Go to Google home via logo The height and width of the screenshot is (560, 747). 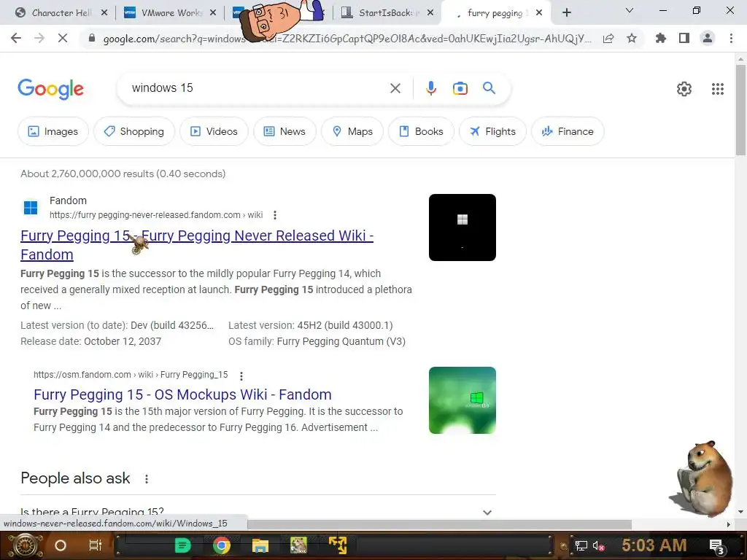coord(51,89)
